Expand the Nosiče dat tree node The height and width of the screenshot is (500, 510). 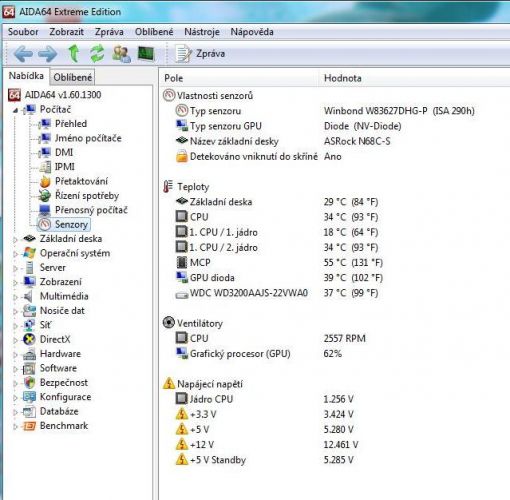(x=15, y=311)
